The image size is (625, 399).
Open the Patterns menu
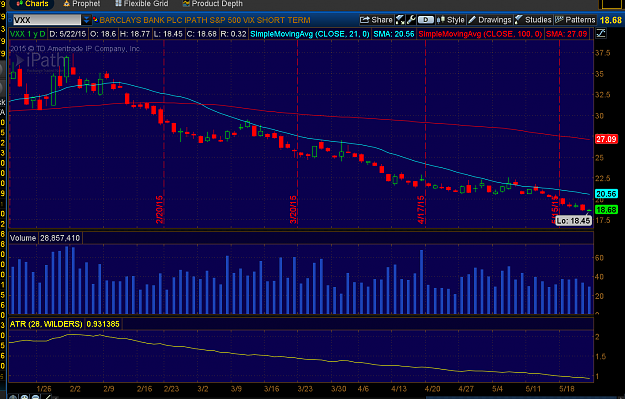pyautogui.click(x=575, y=20)
